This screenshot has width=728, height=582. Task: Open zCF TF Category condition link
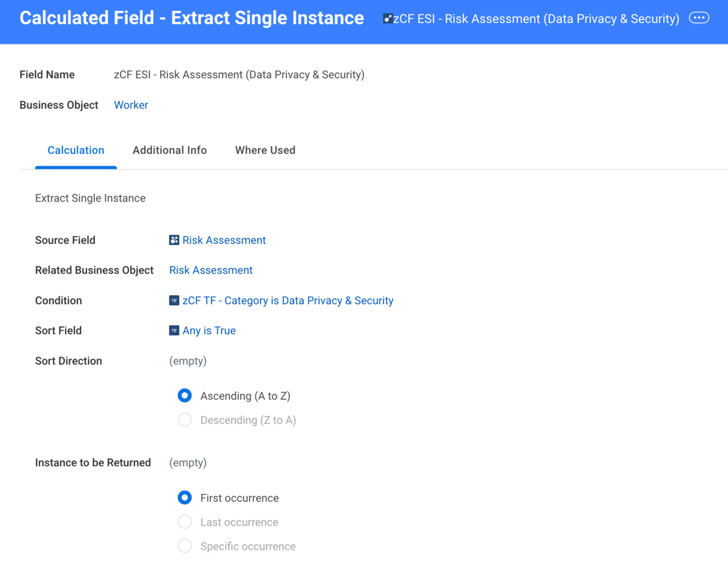pyautogui.click(x=287, y=301)
